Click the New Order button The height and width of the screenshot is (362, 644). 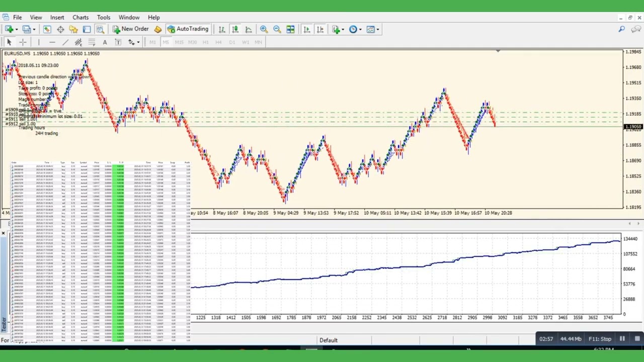pyautogui.click(x=131, y=29)
